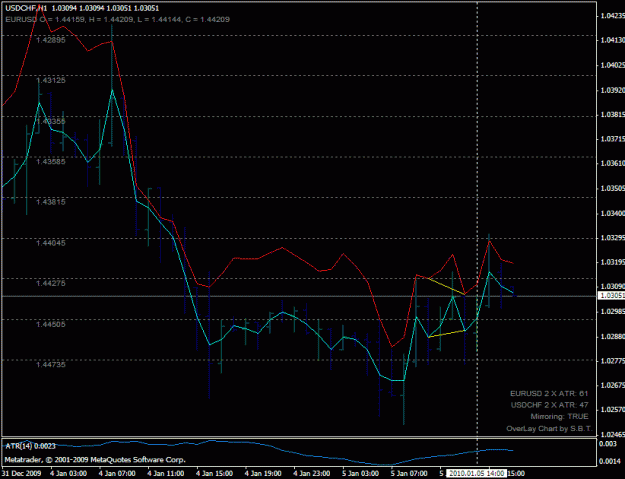Click the 1.43815 overlay price label

pos(51,202)
